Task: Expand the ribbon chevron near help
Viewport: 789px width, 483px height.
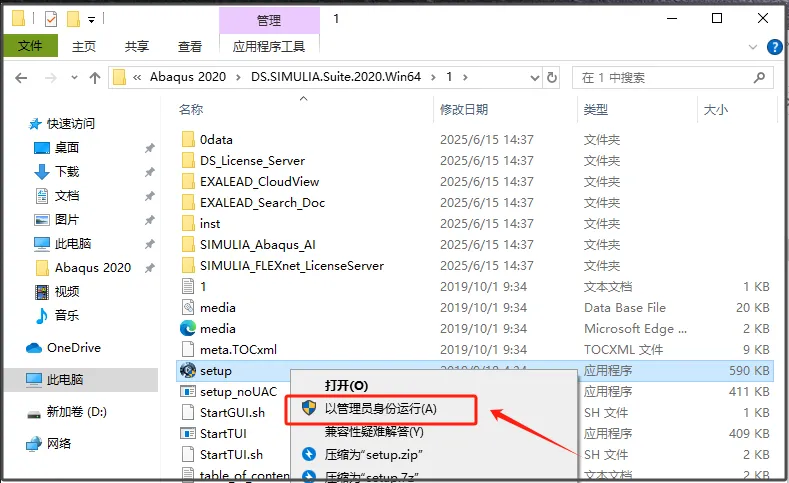Action: (x=753, y=47)
